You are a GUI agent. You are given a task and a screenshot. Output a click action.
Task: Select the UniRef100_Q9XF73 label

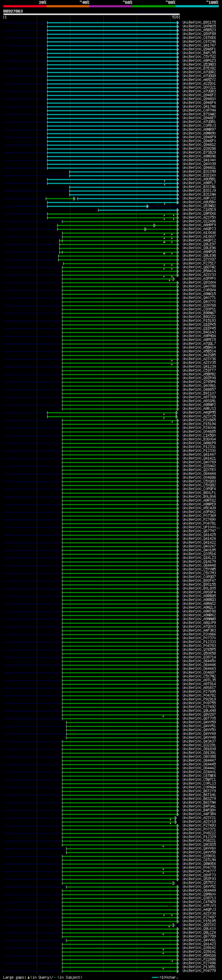(199, 875)
